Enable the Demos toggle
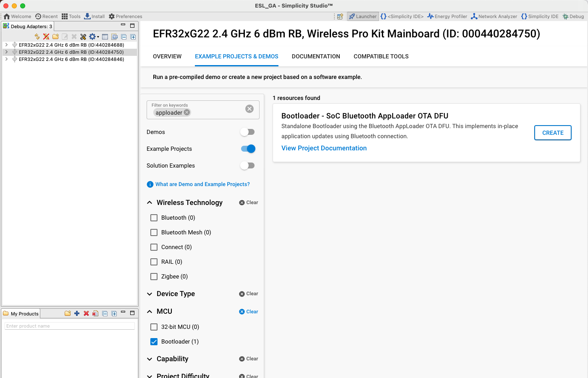Image resolution: width=588 pixels, height=378 pixels. tap(247, 131)
